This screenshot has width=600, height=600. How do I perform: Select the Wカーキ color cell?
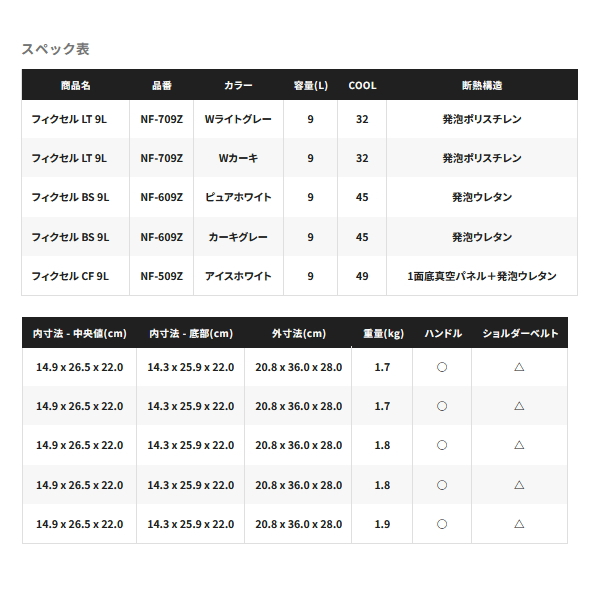pos(238,158)
